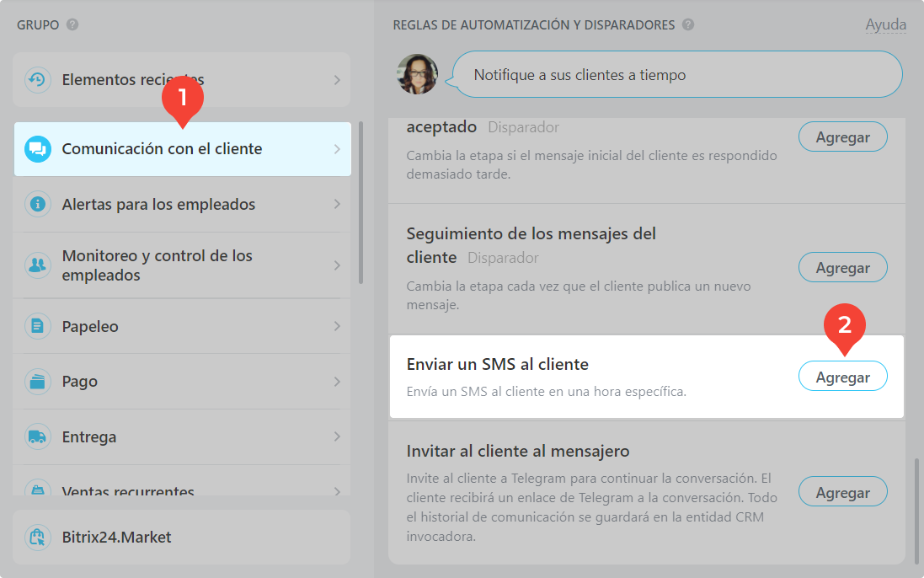Click the assistant avatar photo
Image resolution: width=924 pixels, height=578 pixels.
click(417, 74)
